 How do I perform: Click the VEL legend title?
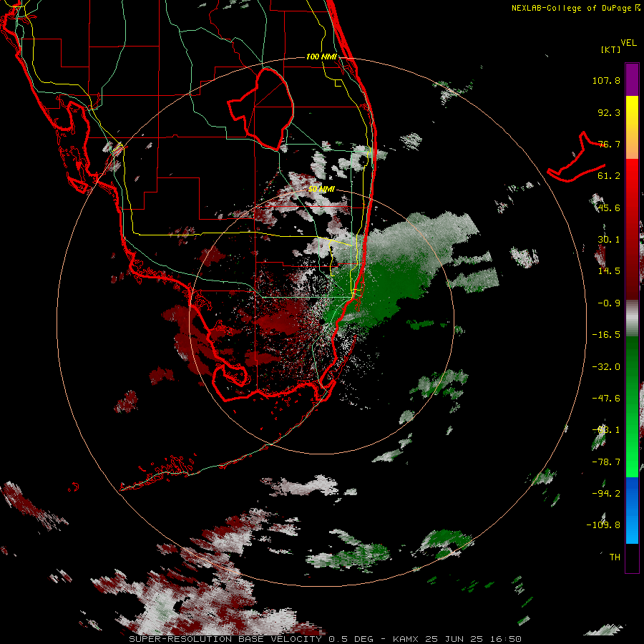coord(628,43)
